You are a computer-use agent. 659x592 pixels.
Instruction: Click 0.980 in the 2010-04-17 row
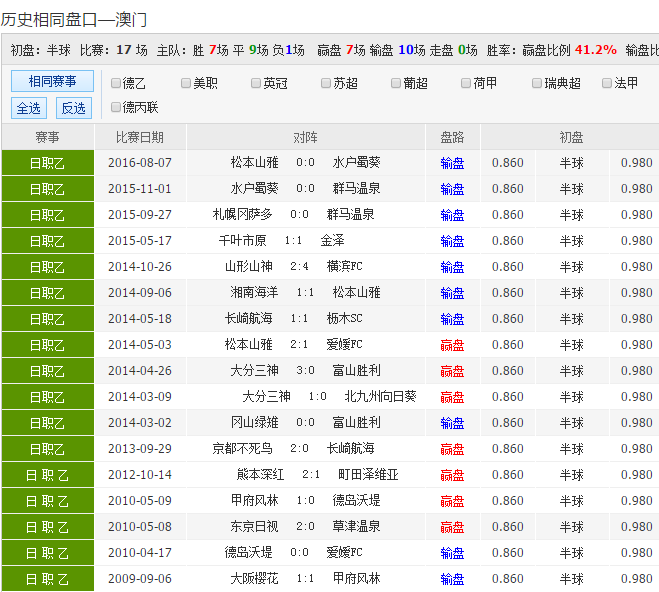636,553
